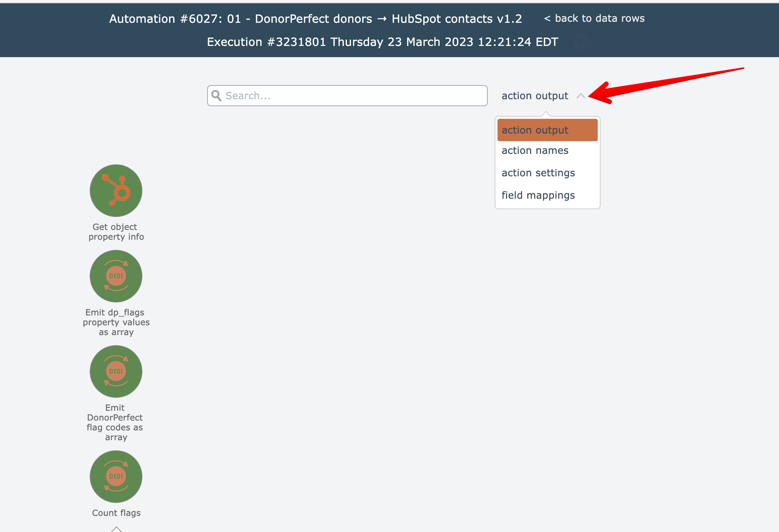This screenshot has width=779, height=532.
Task: Click the magnifying glass in the search box
Action: pos(216,96)
